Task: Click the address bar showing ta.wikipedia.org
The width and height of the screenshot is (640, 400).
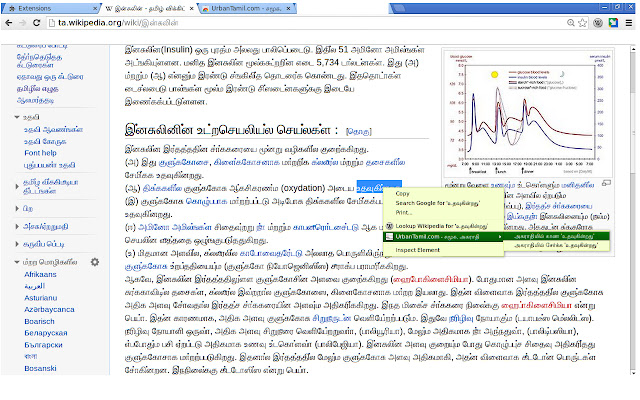Action: 306,23
